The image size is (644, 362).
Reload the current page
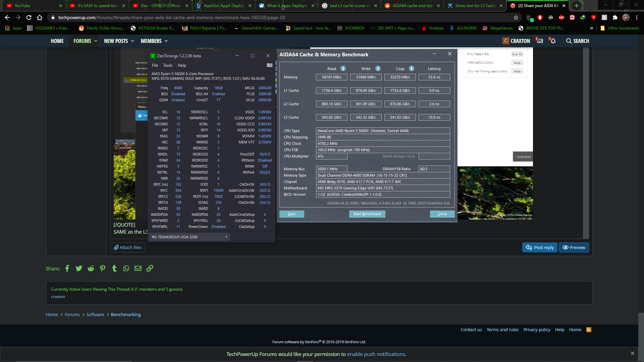(29, 17)
